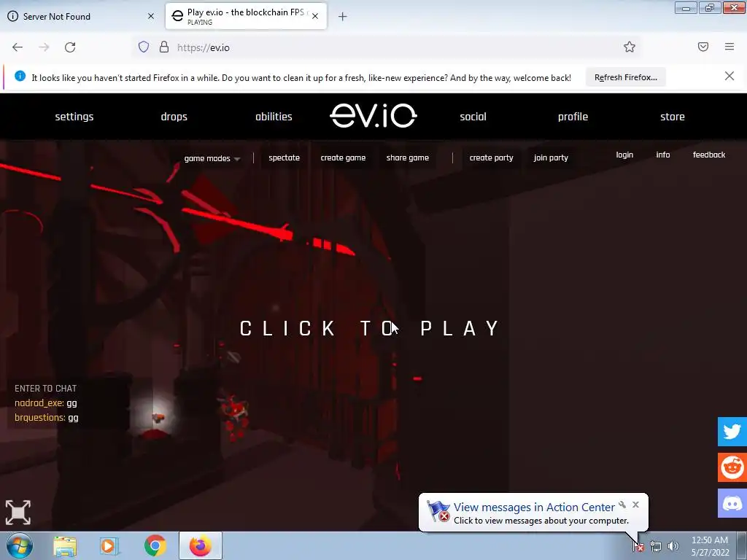Open the profile menu
This screenshot has width=747, height=560.
tap(573, 117)
